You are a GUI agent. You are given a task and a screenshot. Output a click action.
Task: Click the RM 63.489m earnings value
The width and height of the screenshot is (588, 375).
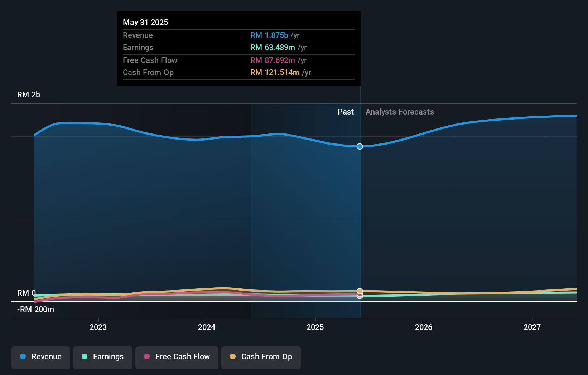tap(273, 48)
